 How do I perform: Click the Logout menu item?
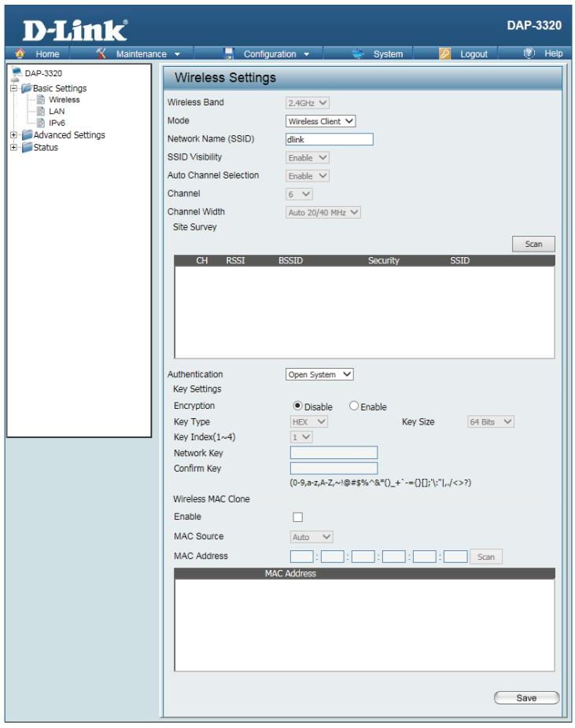tap(474, 54)
